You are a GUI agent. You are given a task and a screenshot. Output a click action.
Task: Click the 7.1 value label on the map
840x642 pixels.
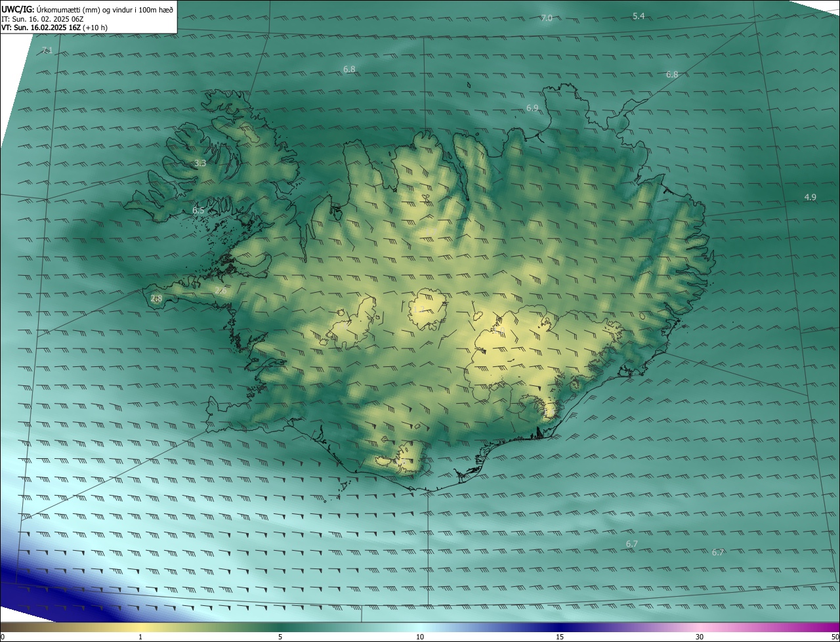tap(47, 51)
